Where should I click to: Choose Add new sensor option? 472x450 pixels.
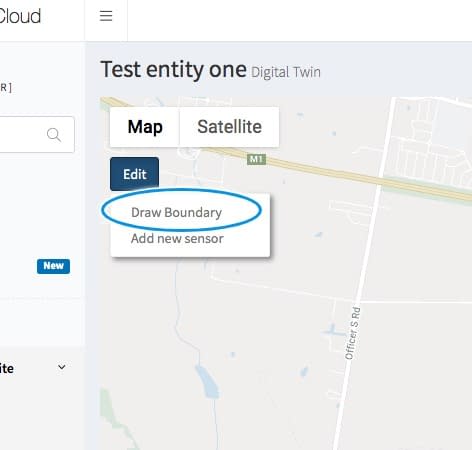point(177,239)
